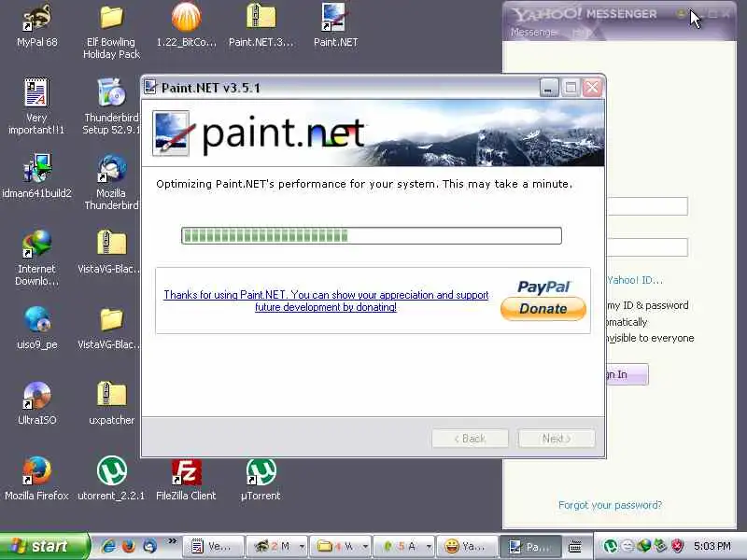Click the red shield system tray icon

click(x=677, y=546)
